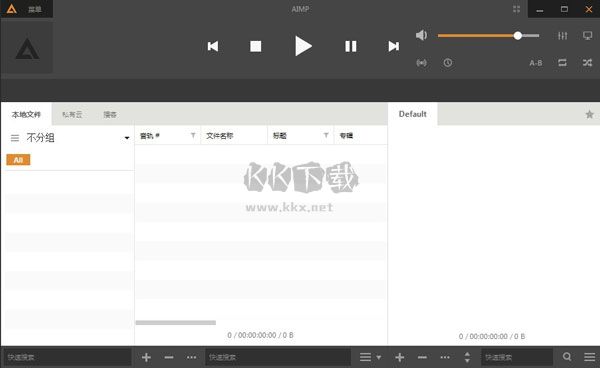
Task: Toggle the A-B repeat section button
Action: pyautogui.click(x=536, y=63)
